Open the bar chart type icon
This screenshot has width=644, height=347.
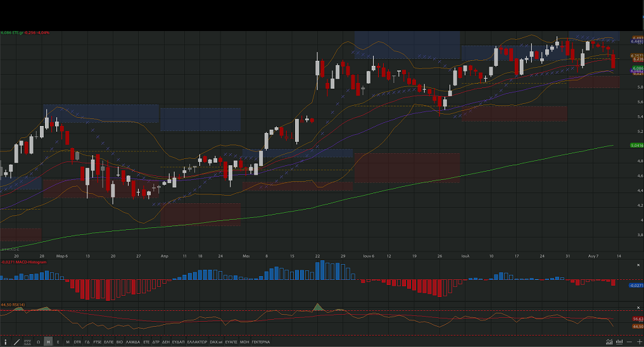619,342
